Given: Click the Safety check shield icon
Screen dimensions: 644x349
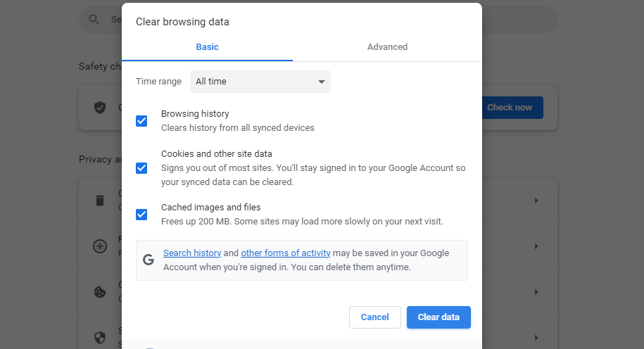Looking at the screenshot, I should [100, 108].
